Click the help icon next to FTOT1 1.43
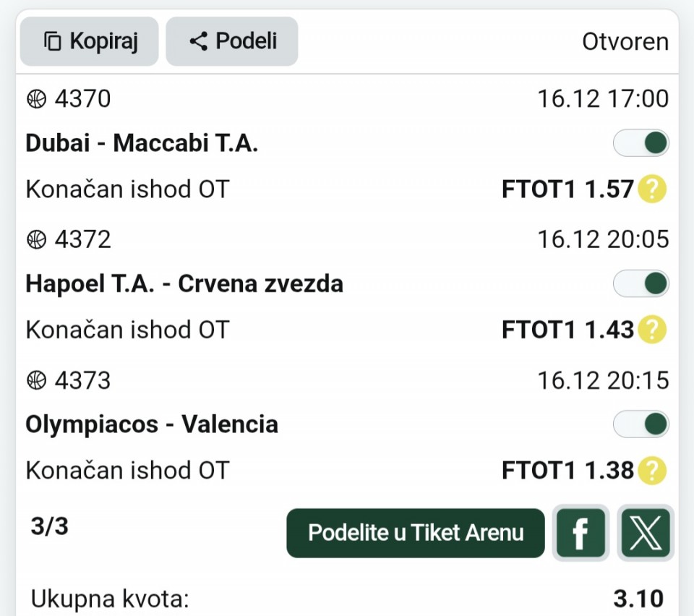Image resolution: width=694 pixels, height=616 pixels. (x=652, y=330)
